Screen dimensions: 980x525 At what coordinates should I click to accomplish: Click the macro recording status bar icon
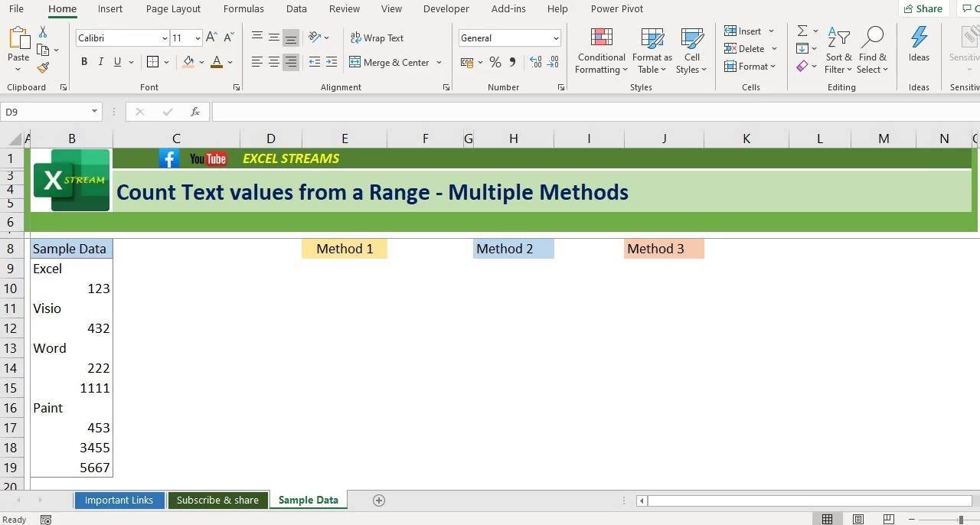tap(46, 520)
